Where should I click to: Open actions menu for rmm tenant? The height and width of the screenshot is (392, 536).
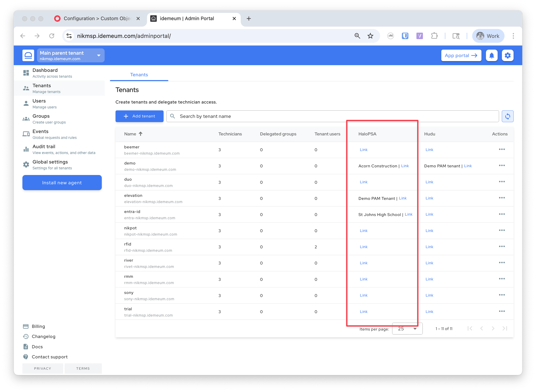[502, 279]
